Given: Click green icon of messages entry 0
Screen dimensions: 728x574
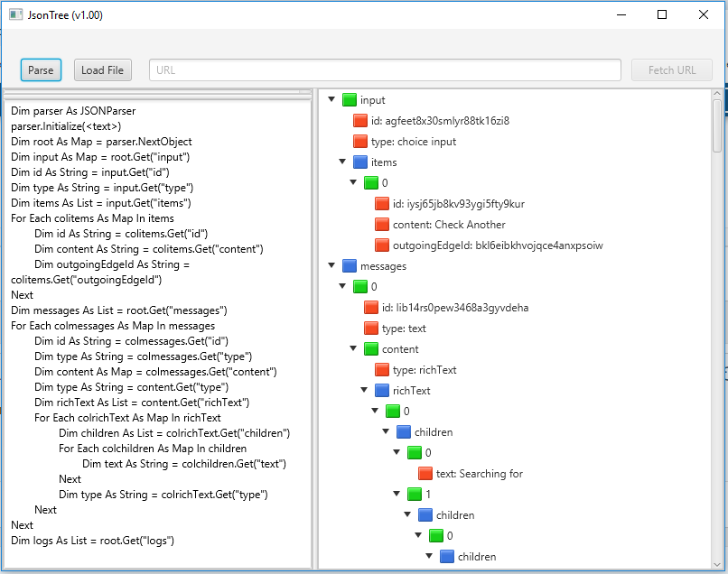Looking at the screenshot, I should click(x=360, y=287).
